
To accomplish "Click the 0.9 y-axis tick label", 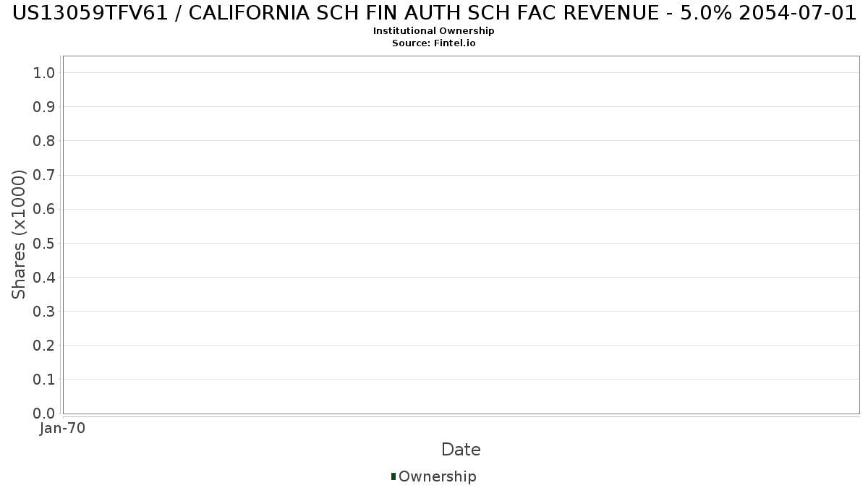I will [44, 107].
